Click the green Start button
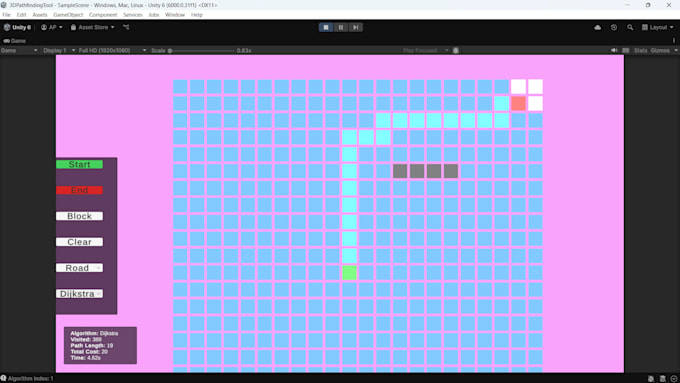The width and height of the screenshot is (680, 383). pyautogui.click(x=79, y=164)
